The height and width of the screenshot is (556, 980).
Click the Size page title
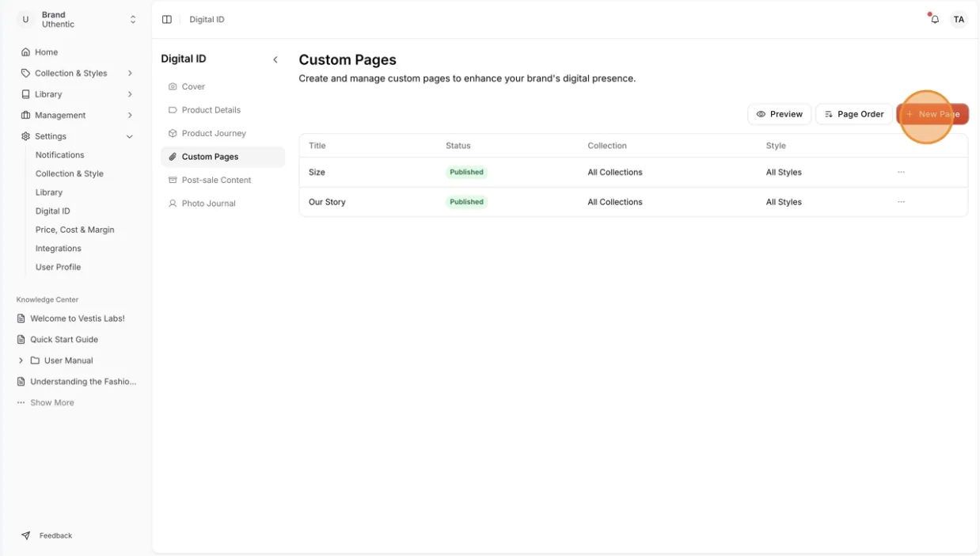click(317, 172)
